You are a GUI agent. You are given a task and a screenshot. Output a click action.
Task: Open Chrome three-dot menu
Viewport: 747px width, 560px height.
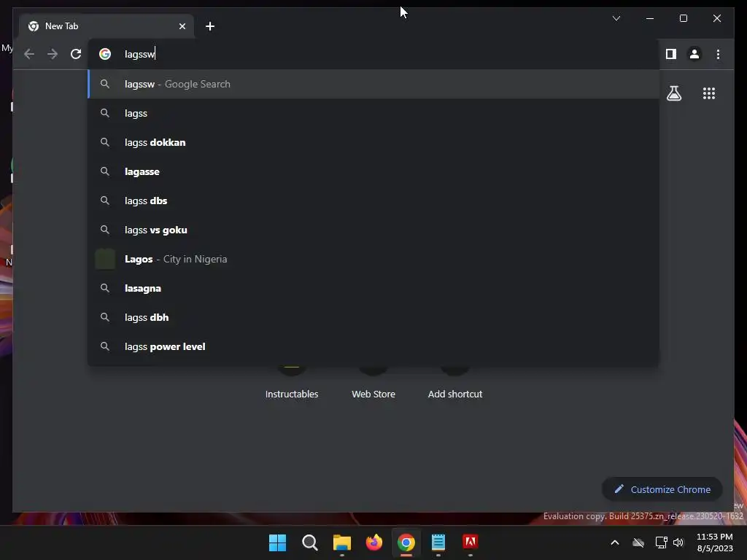[718, 54]
